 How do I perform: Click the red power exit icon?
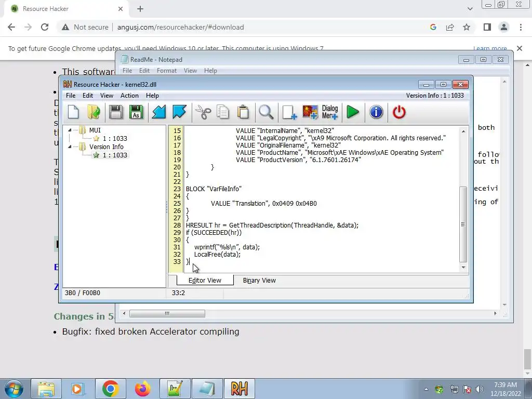pyautogui.click(x=399, y=112)
